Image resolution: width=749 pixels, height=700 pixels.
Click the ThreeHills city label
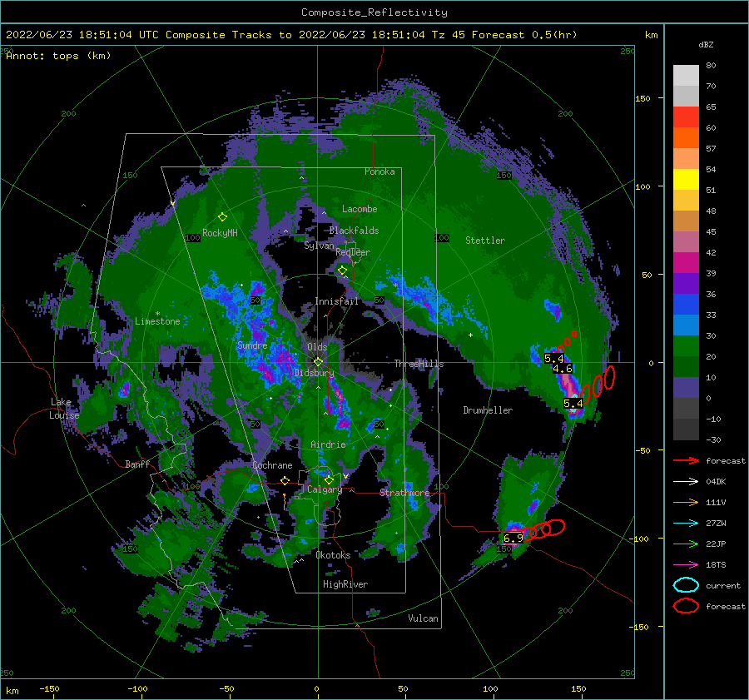click(419, 364)
